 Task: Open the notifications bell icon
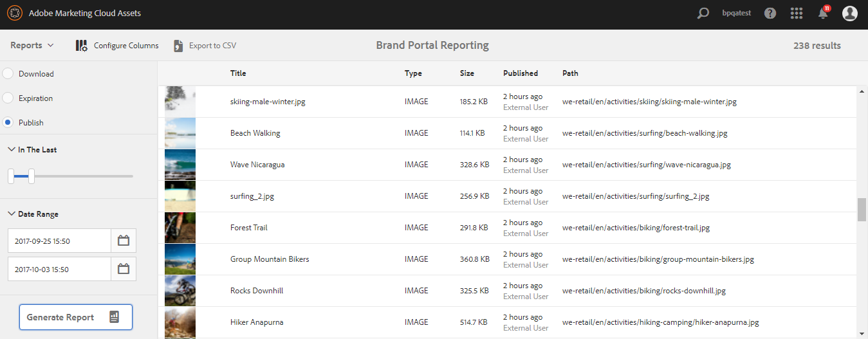[x=823, y=14]
